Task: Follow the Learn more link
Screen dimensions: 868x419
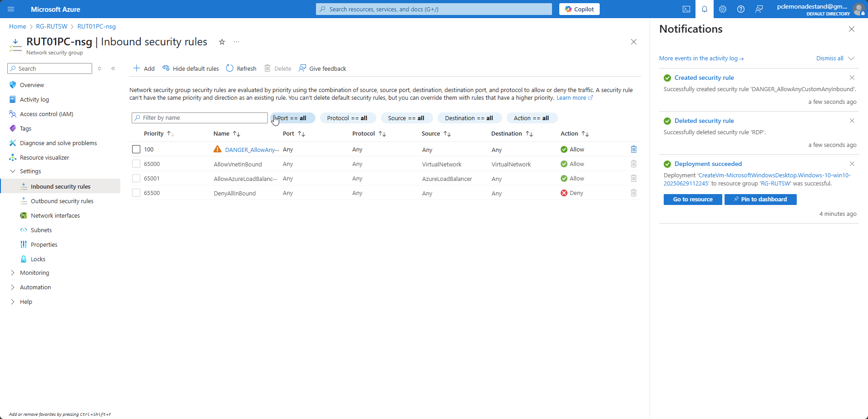Action: tap(575, 97)
